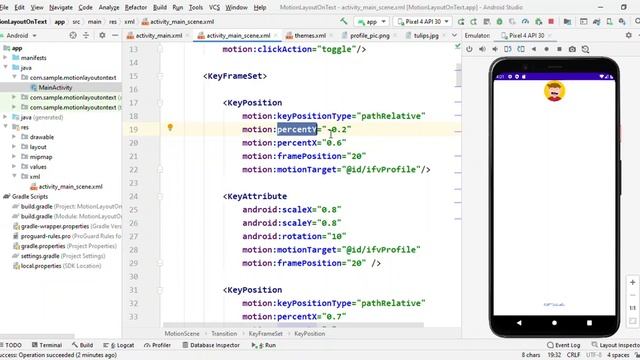Fold the KeyFrameSet block at line 15
640x360 pixels.
160,76
